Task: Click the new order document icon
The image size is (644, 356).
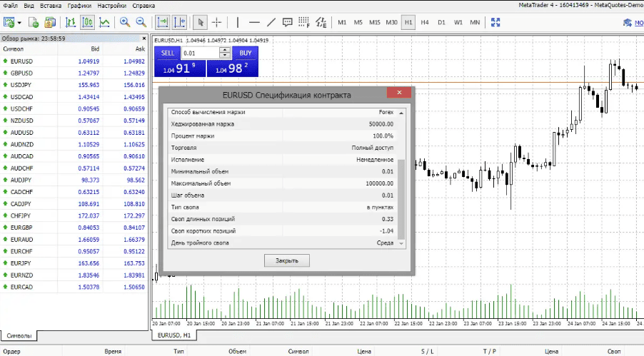Action: [34, 22]
